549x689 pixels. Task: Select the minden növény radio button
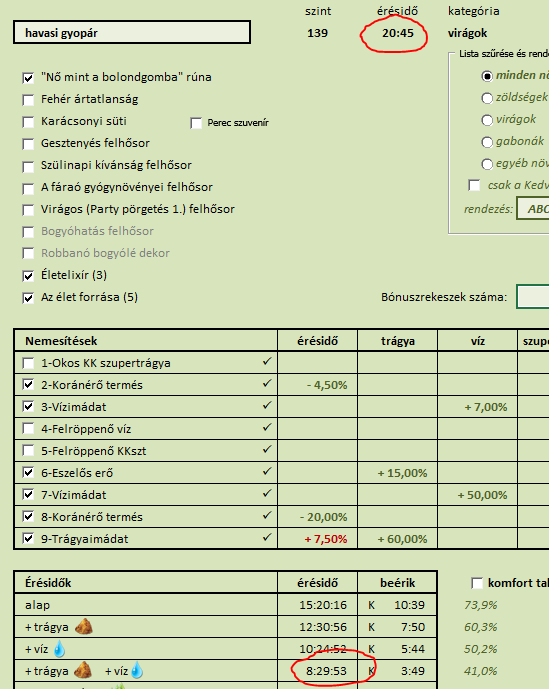[x=487, y=76]
